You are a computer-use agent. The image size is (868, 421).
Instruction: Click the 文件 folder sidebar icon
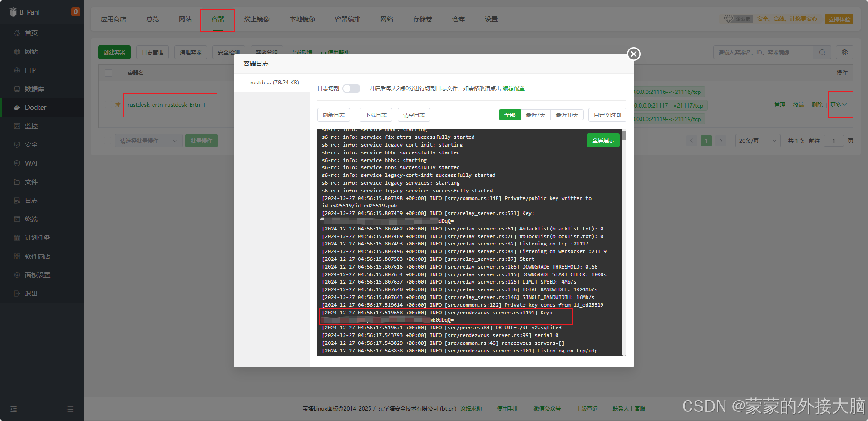17,182
